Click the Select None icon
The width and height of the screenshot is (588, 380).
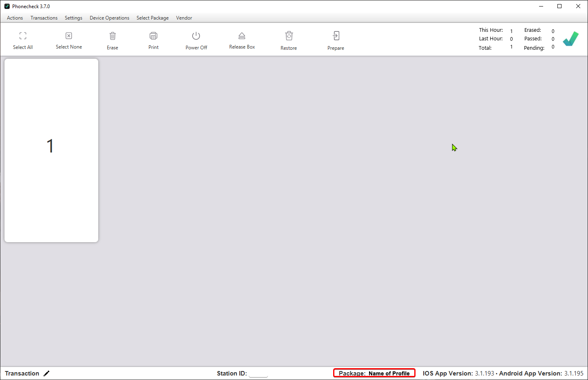(69, 36)
